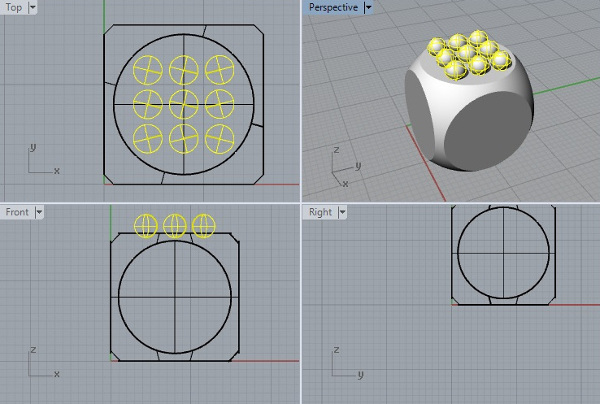Open the Right viewport dropdown arrow
The image size is (600, 404).
[x=342, y=212]
